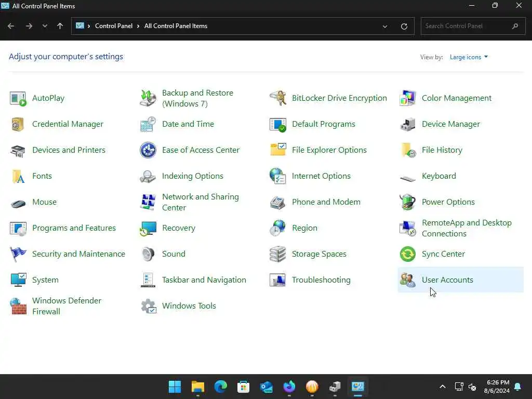Click Security and Maintenance flag icon
This screenshot has width=532, height=399.
(18, 254)
